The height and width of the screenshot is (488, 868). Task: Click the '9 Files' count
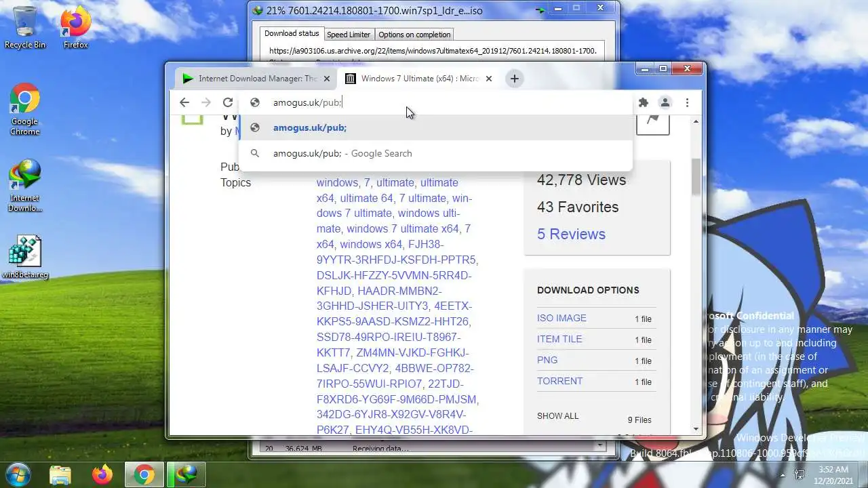[639, 420]
